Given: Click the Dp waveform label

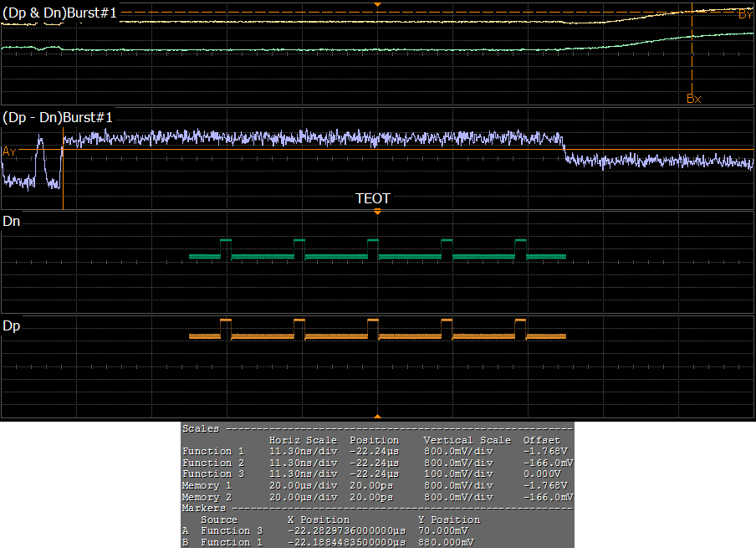Looking at the screenshot, I should point(12,325).
